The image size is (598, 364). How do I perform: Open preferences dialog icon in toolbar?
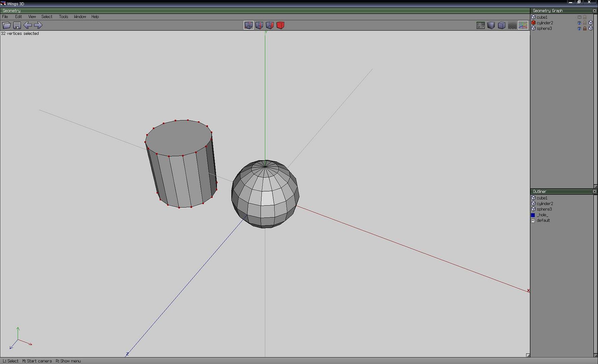click(481, 25)
